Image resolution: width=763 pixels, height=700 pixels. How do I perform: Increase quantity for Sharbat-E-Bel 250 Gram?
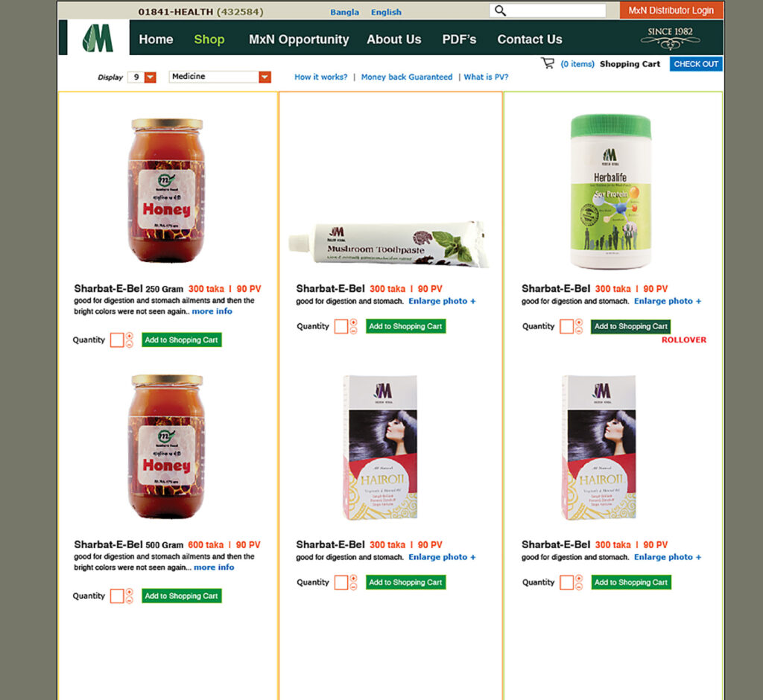(x=130, y=336)
